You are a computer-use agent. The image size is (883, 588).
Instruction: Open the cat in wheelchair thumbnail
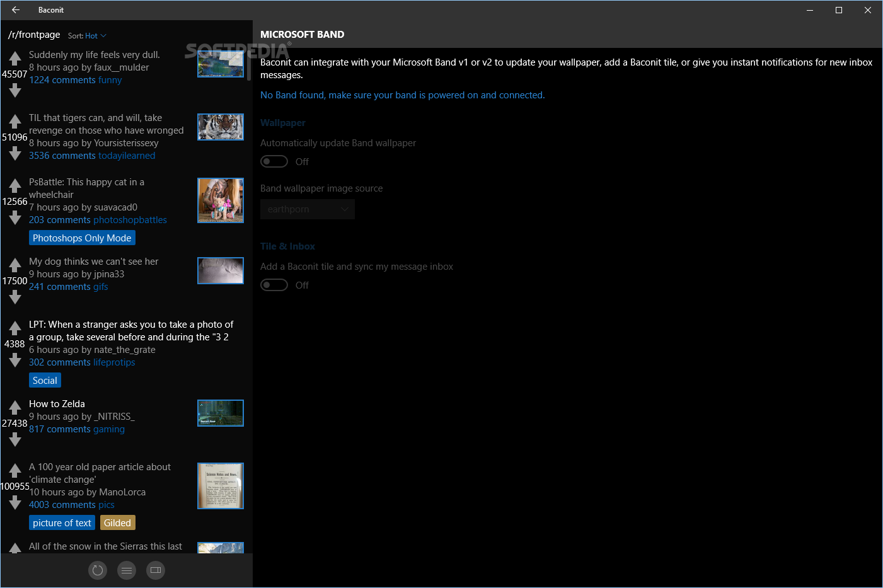(x=221, y=200)
